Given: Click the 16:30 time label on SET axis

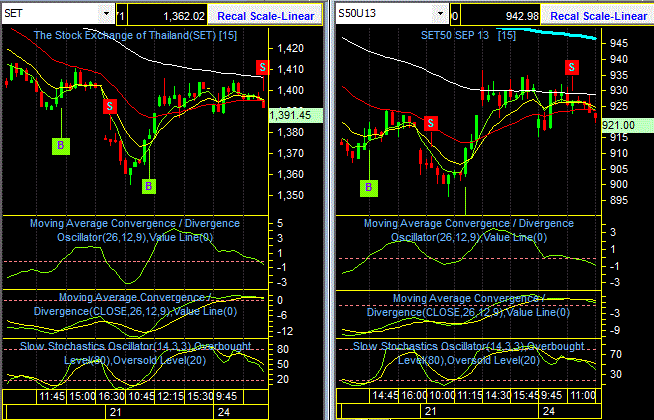Looking at the screenshot, I should pyautogui.click(x=111, y=396).
